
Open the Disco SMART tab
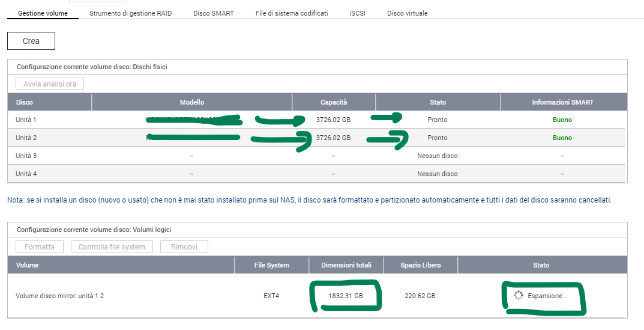coord(213,13)
